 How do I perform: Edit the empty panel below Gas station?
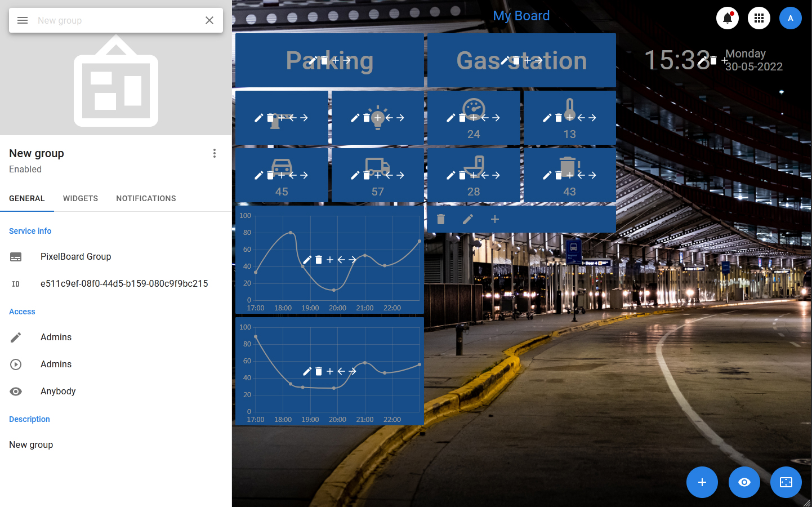coord(468,219)
